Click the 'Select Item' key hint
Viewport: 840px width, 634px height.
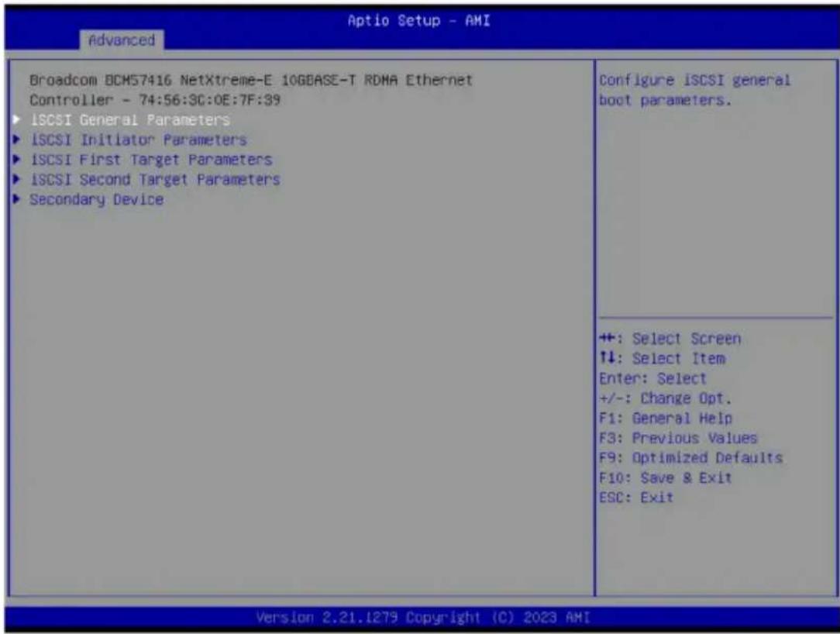pyautogui.click(x=662, y=359)
